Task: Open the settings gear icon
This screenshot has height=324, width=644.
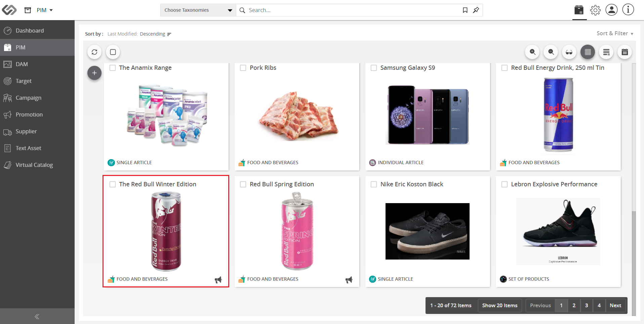Action: coord(595,10)
